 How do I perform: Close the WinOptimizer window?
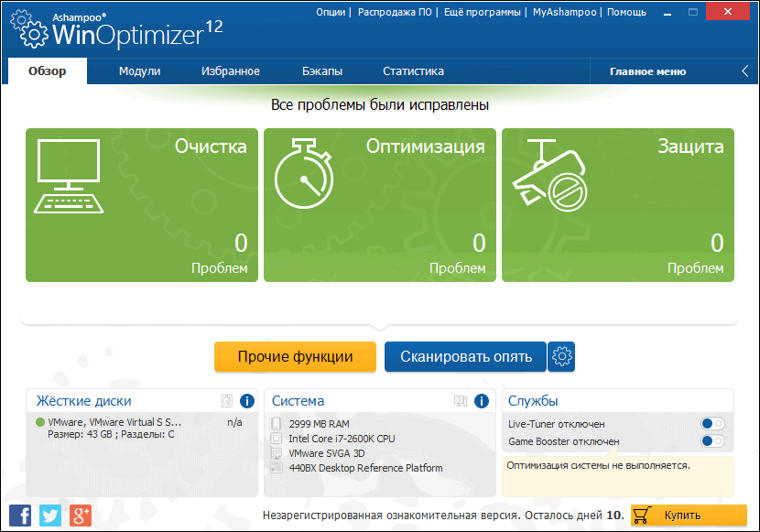tap(728, 12)
